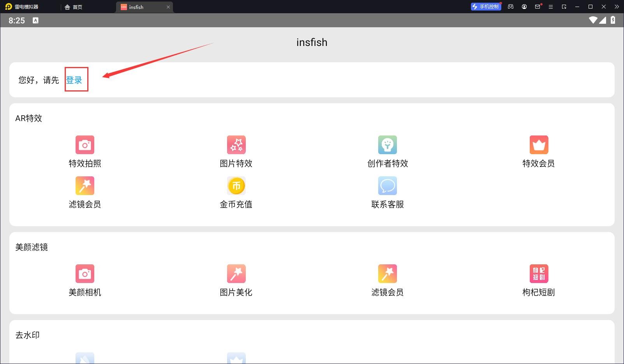
Task: Open 联系客服 chat bubble icon
Action: click(387, 186)
